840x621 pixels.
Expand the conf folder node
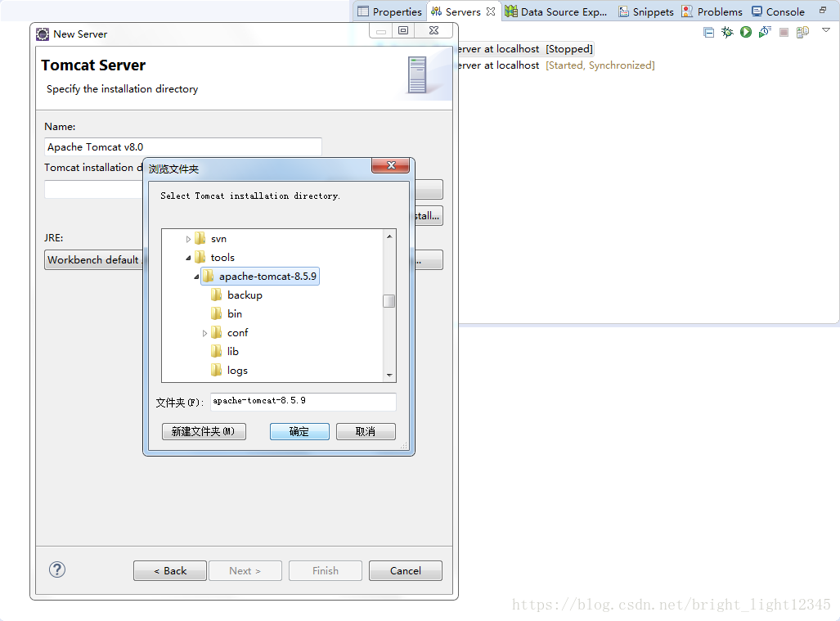[204, 333]
